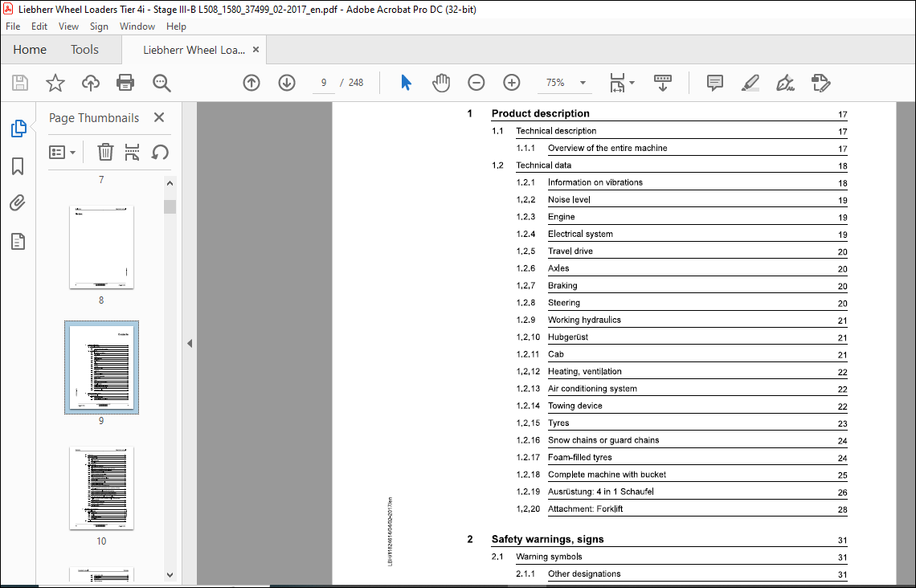Open the Sign menu
This screenshot has width=916, height=588.
click(x=99, y=27)
